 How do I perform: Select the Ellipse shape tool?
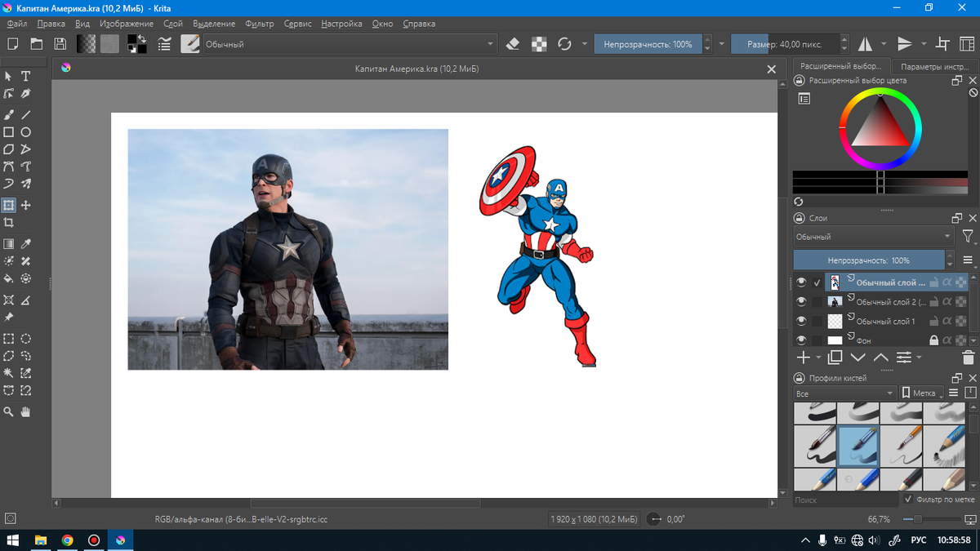(26, 131)
